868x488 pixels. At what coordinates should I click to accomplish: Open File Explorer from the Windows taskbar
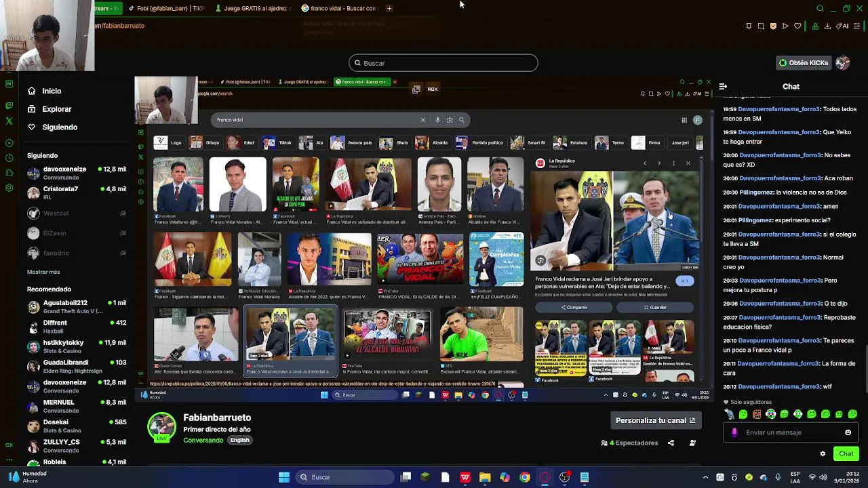tap(485, 477)
